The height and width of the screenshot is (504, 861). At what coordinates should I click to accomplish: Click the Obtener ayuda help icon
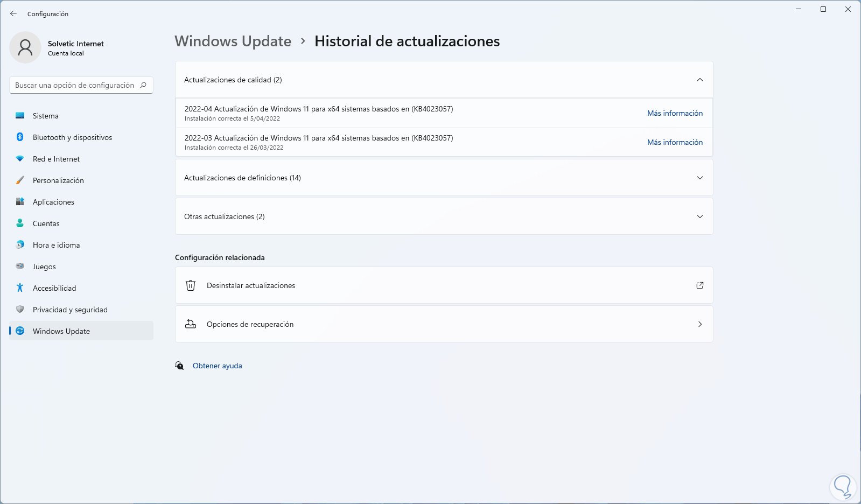[x=179, y=366]
